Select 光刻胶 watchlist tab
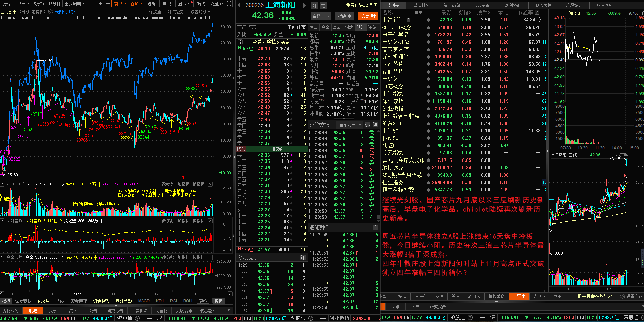Viewport: 644px width, 322px height. tap(539, 296)
